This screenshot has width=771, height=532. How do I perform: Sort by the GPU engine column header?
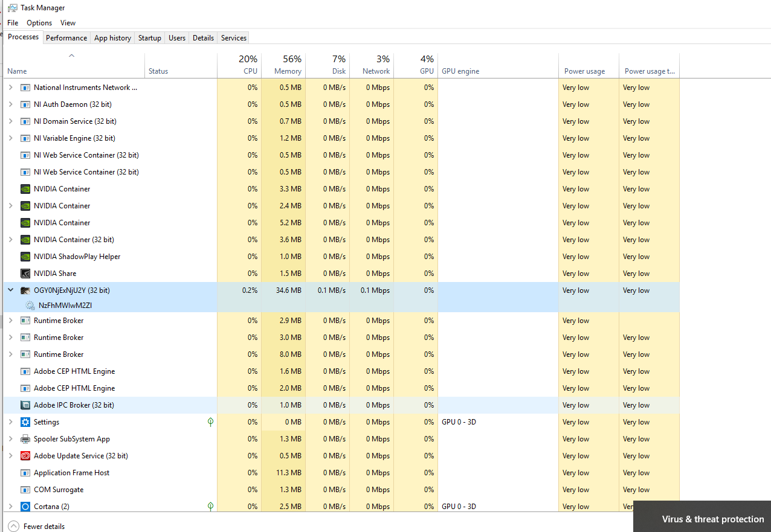click(x=498, y=66)
